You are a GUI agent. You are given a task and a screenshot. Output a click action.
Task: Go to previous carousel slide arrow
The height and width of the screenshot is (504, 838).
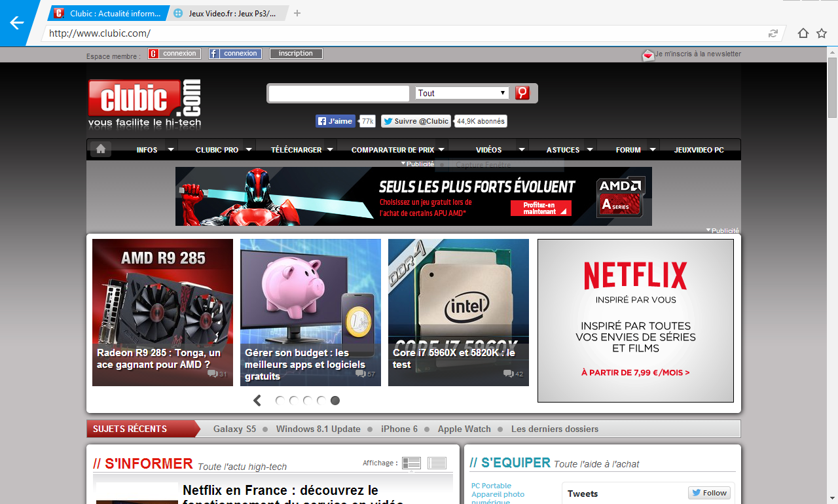tap(257, 401)
